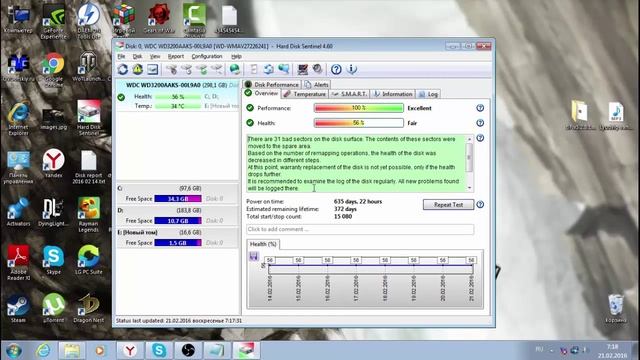Click the Health 56 % bar in overview

[x=358, y=123]
